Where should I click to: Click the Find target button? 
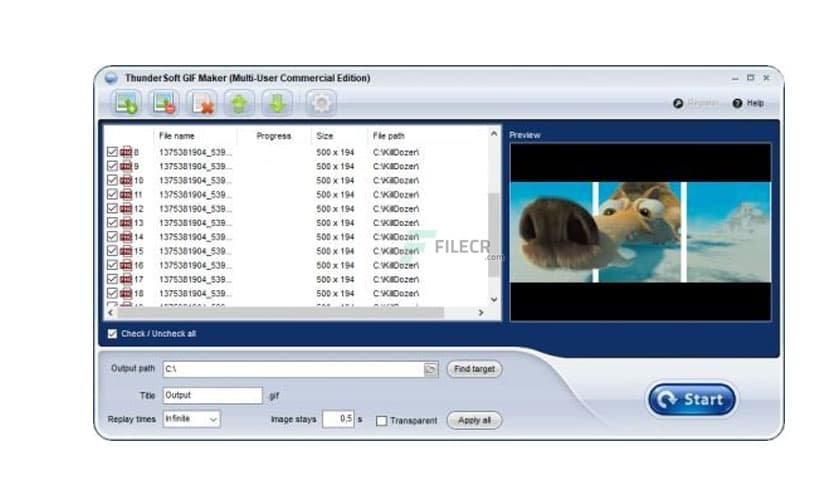[474, 369]
